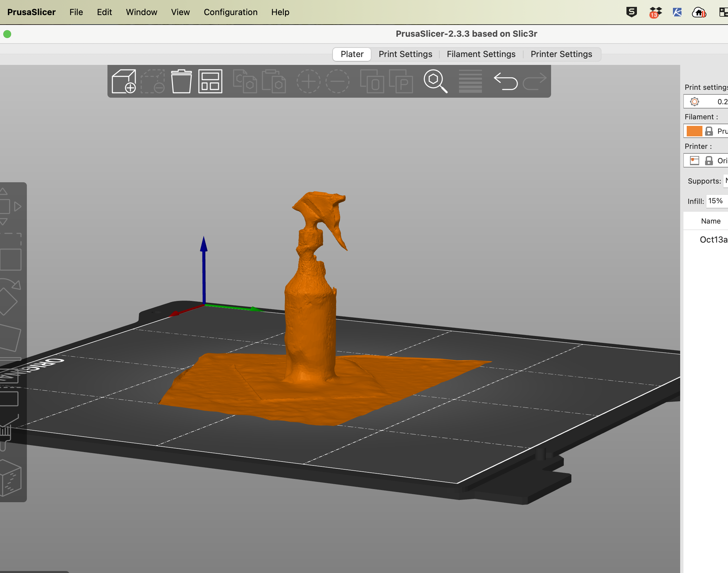
Task: Click the Paste clipboard icon
Action: click(274, 81)
